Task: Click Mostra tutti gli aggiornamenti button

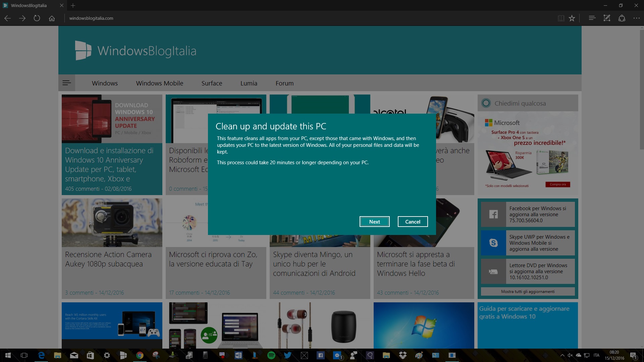Action: pos(528,291)
